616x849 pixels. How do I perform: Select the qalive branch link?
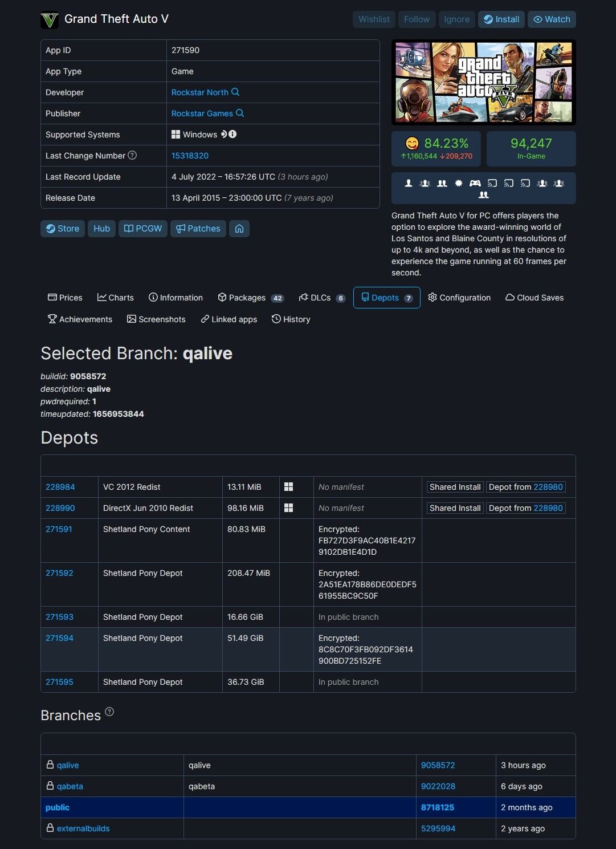68,765
